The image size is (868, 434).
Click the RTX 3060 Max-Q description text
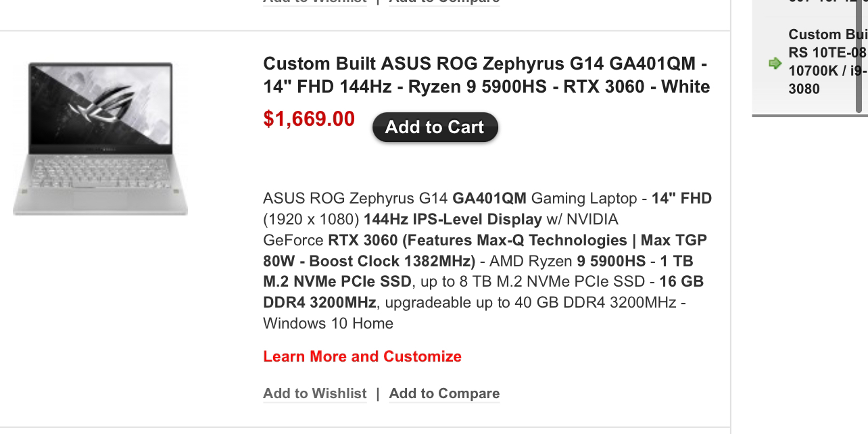(x=485, y=251)
